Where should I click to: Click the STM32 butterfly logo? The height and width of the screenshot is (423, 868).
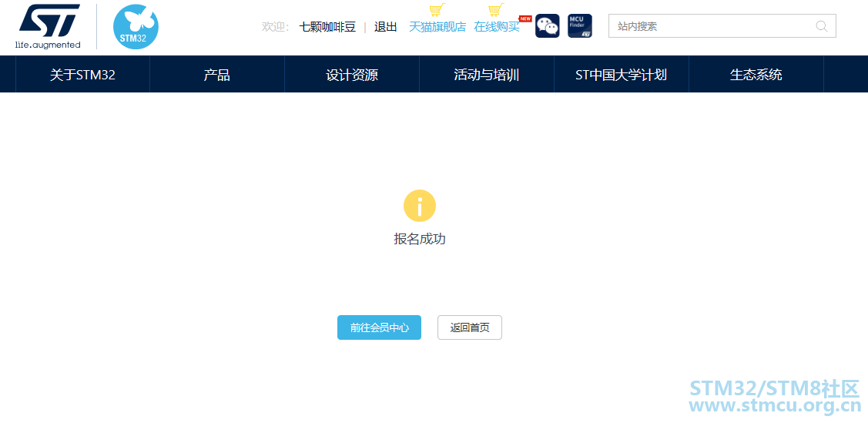(x=136, y=26)
